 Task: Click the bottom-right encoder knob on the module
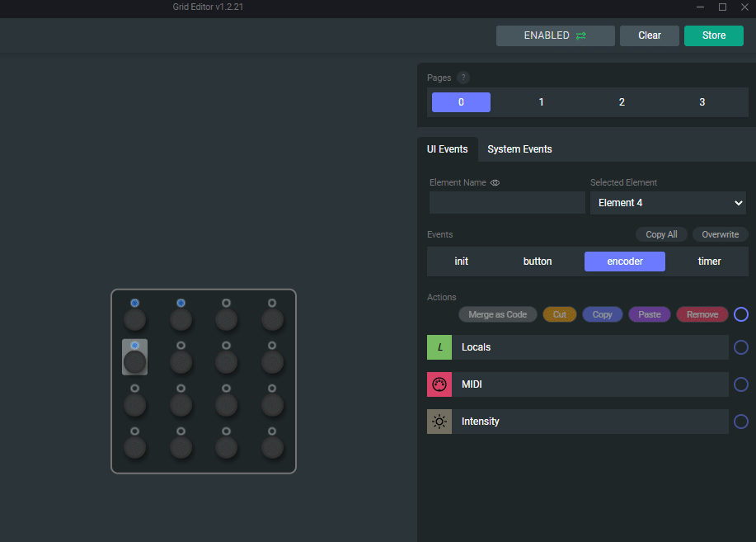[x=272, y=448]
